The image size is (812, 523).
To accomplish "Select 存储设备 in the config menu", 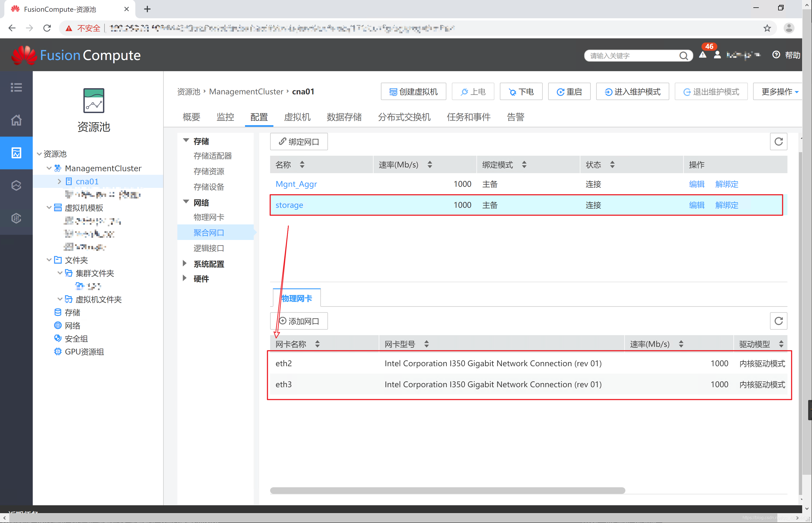I will pyautogui.click(x=209, y=187).
